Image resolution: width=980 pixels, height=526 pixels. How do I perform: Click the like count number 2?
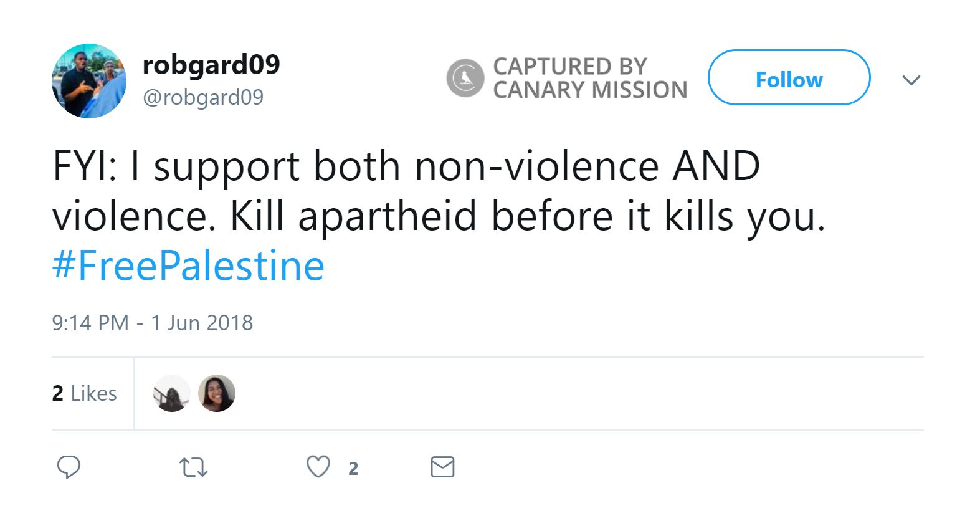(x=354, y=469)
